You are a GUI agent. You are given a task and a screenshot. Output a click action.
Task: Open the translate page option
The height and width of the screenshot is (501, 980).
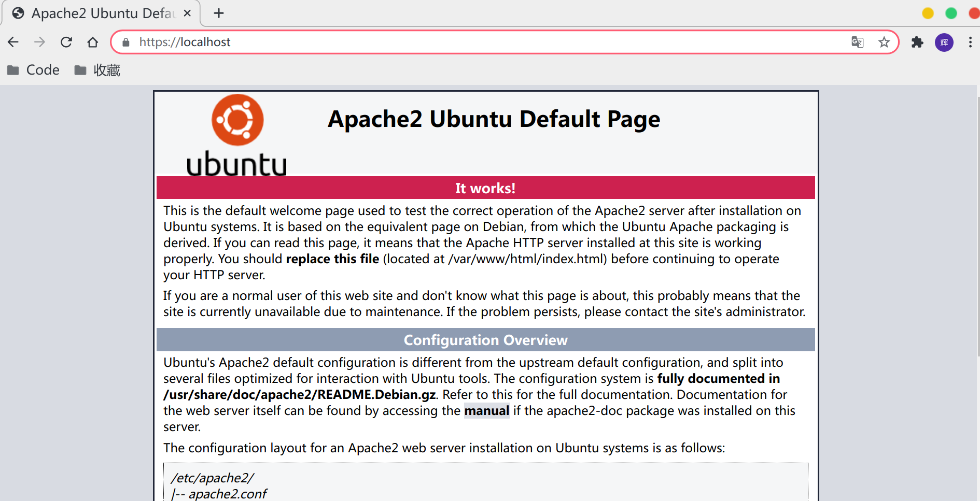[858, 42]
